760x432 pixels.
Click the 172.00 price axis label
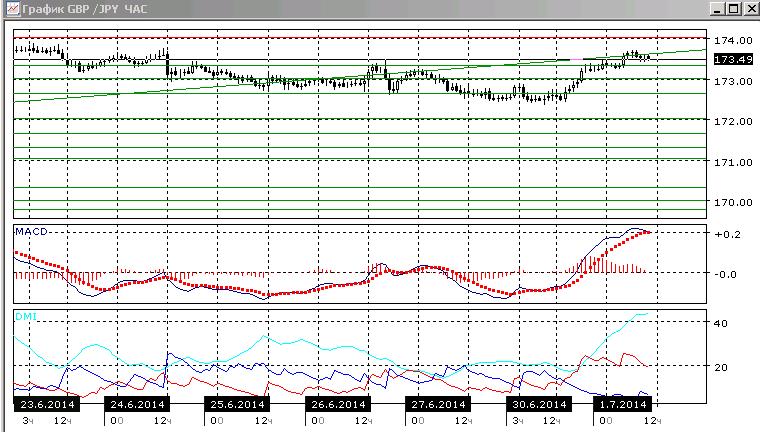(x=733, y=122)
